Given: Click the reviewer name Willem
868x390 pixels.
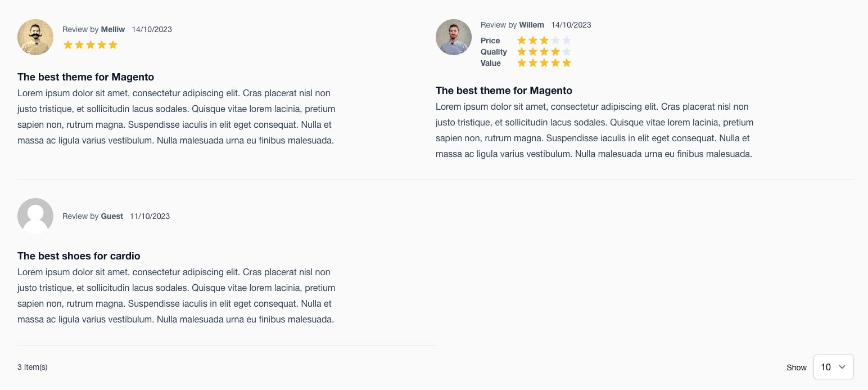Looking at the screenshot, I should pyautogui.click(x=532, y=25).
